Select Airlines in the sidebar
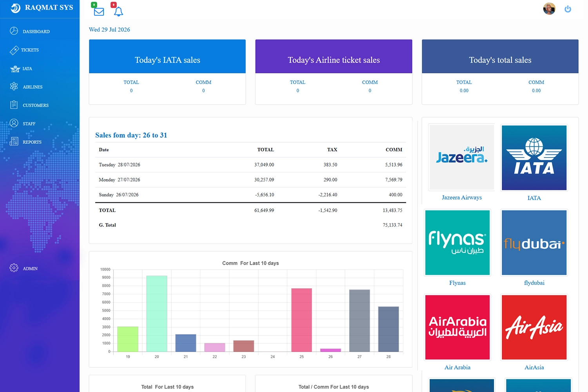Image resolution: width=588 pixels, height=392 pixels. point(33,87)
